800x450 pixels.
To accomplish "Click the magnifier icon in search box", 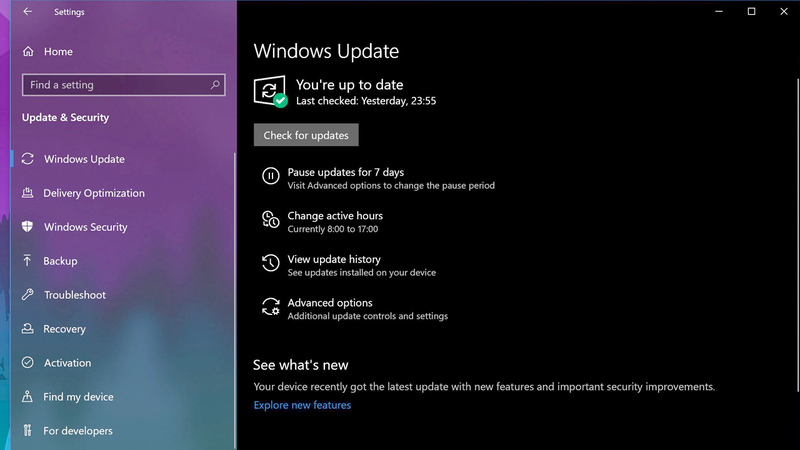I will point(215,85).
